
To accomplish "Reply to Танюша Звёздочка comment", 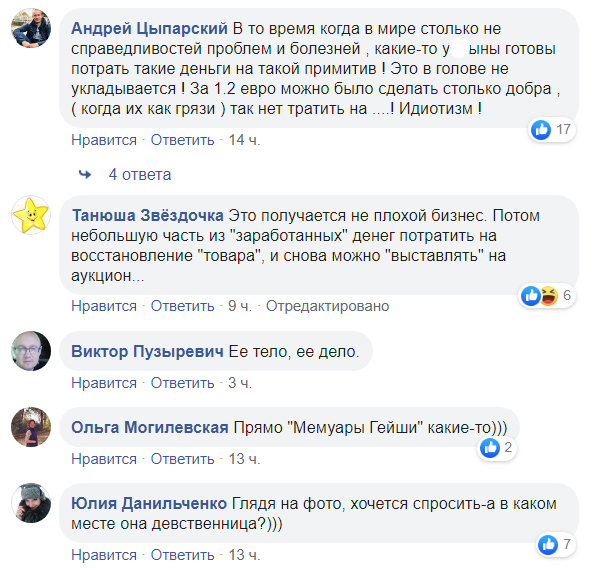I will (183, 306).
